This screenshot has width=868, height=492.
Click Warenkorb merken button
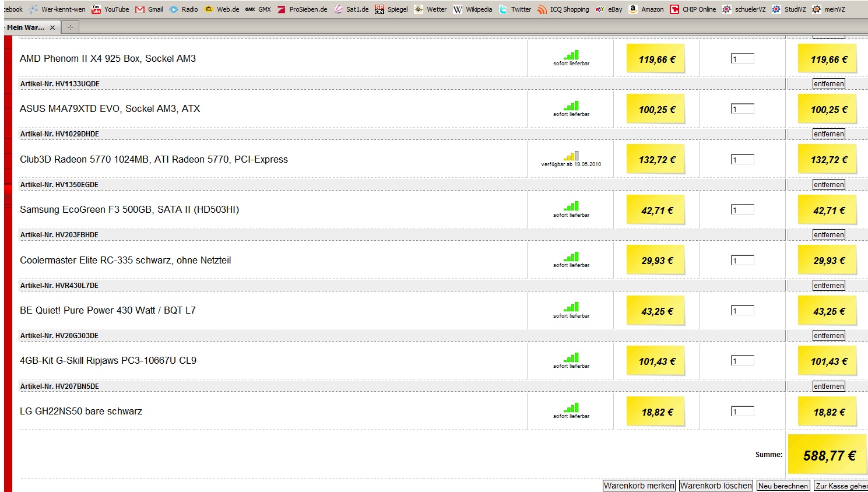coord(639,486)
